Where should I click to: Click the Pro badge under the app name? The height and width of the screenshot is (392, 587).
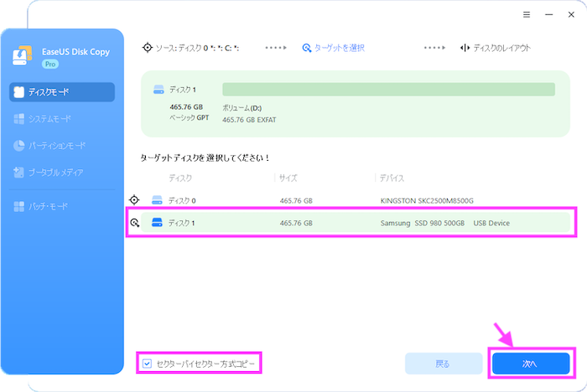point(50,64)
